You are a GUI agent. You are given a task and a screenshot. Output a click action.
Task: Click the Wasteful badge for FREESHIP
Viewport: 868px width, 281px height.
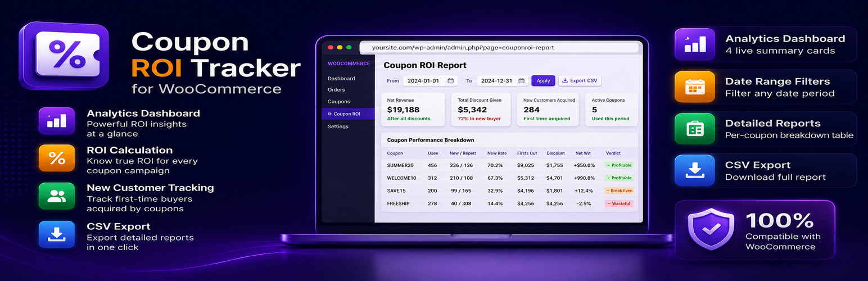click(619, 203)
